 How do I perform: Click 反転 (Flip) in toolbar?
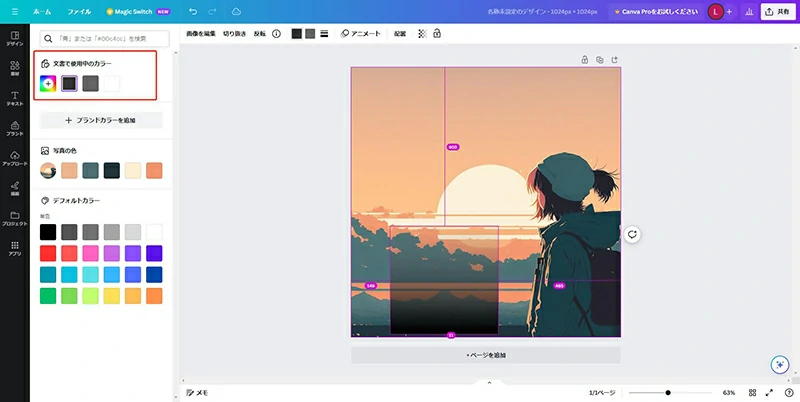click(260, 34)
